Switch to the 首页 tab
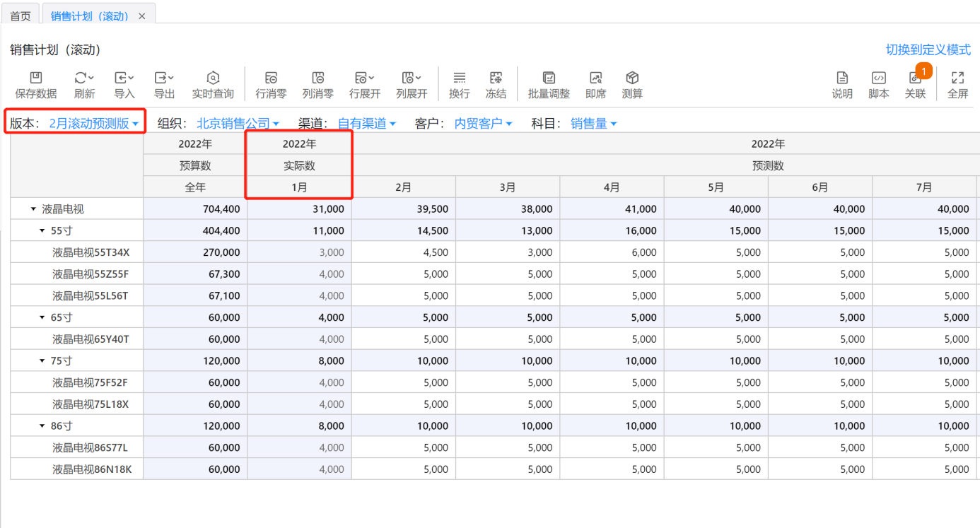 tap(21, 16)
